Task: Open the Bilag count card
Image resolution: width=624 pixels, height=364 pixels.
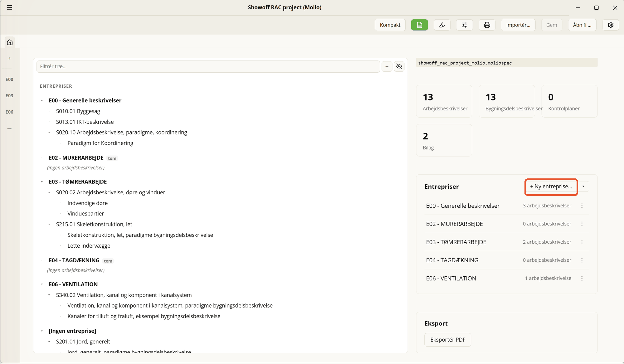Action: pyautogui.click(x=444, y=140)
